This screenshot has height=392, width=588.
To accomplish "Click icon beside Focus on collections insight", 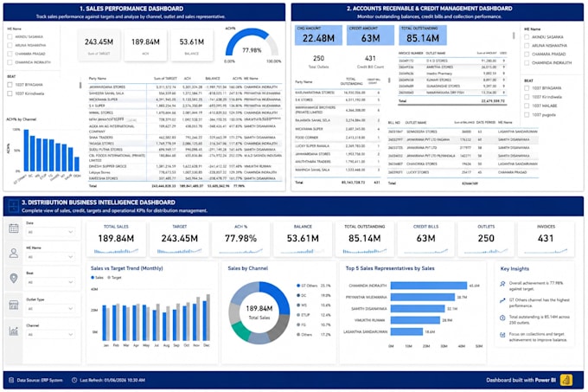I will tap(502, 335).
